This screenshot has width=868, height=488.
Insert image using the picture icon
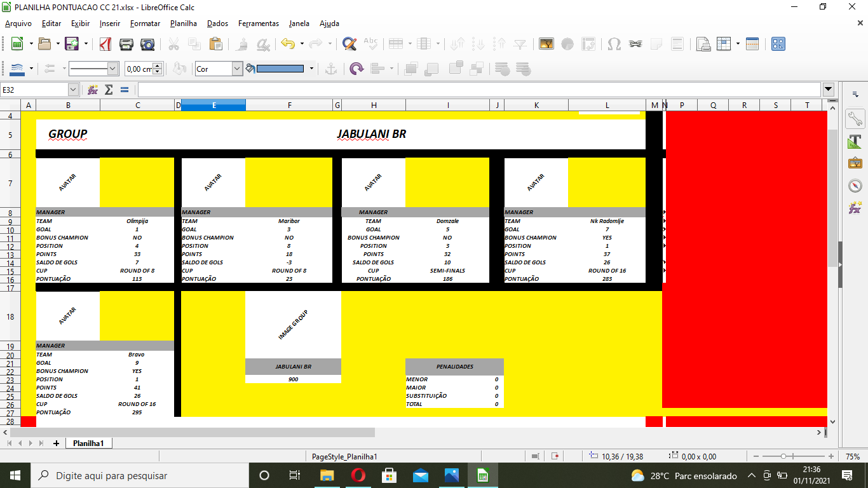pos(546,44)
